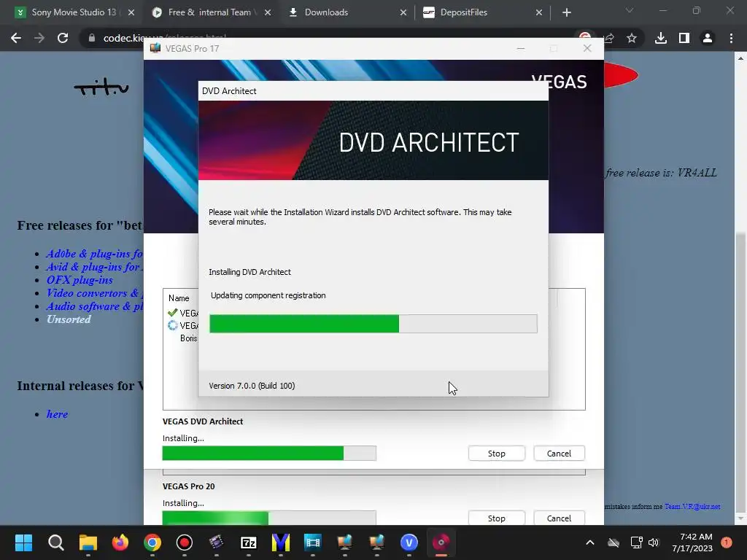
Task: Open Chrome three-dot menu
Action: click(731, 38)
